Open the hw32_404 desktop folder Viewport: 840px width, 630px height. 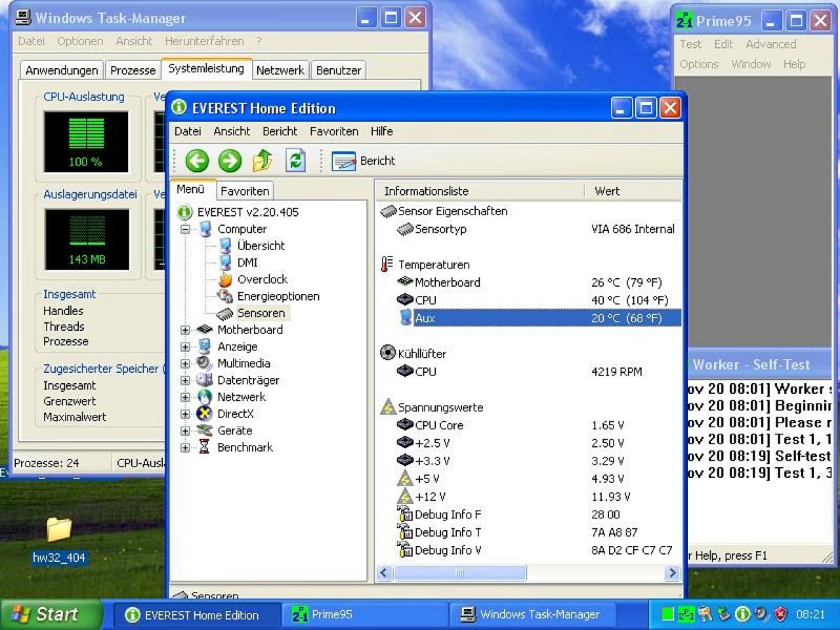pyautogui.click(x=59, y=540)
